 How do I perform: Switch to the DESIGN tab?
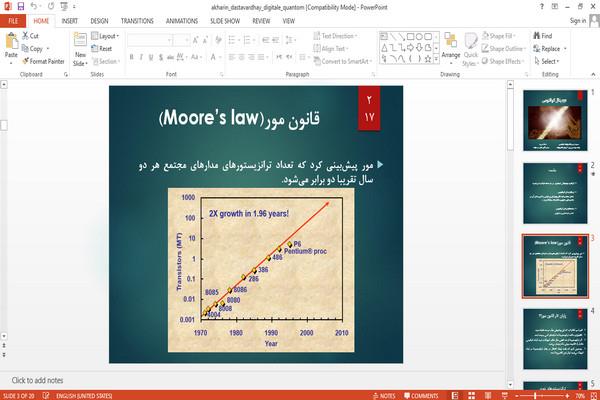click(x=99, y=21)
